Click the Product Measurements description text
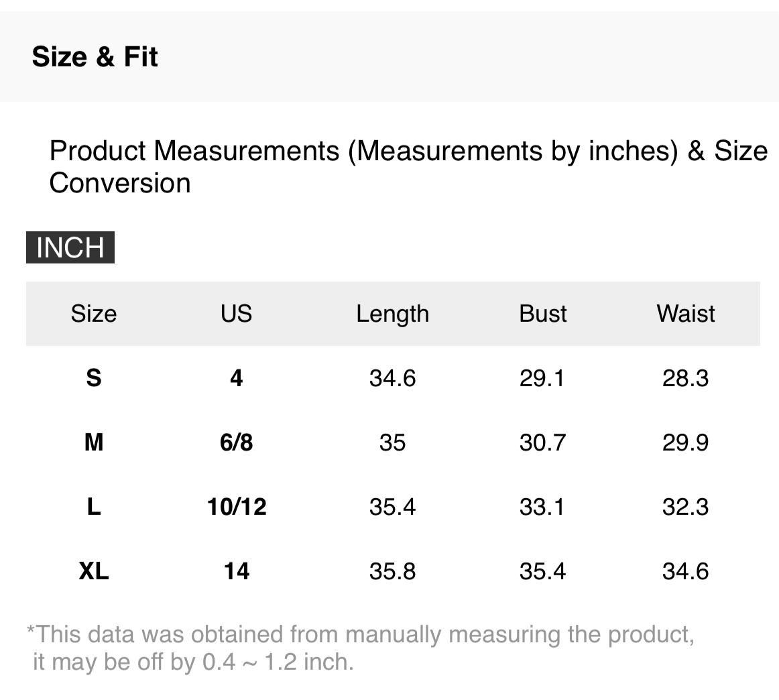779x700 pixels. pos(408,166)
